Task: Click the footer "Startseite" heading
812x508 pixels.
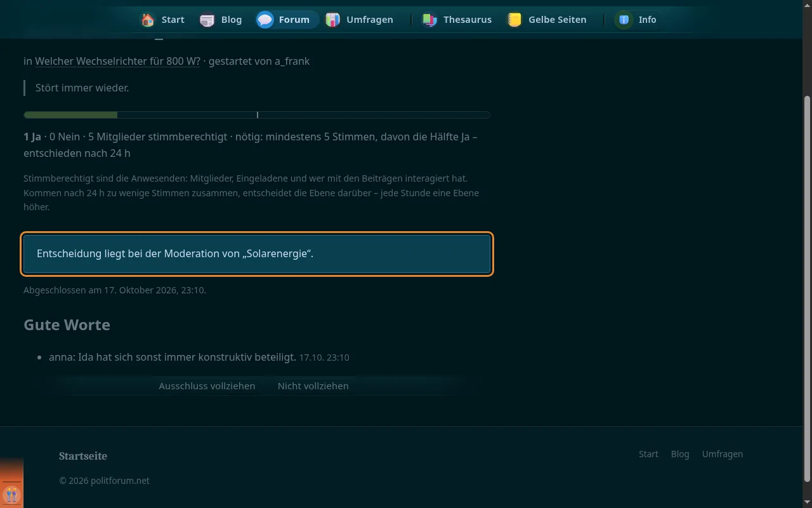Action: pyautogui.click(x=83, y=456)
